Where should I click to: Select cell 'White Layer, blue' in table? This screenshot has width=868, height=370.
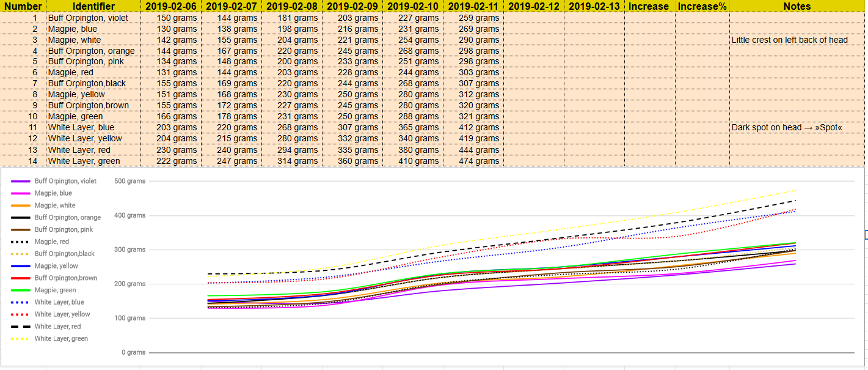(x=93, y=127)
